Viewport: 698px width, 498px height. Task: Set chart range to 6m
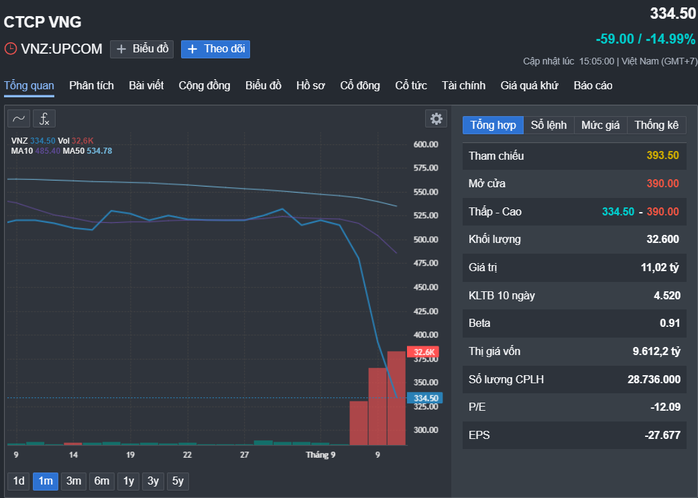pos(101,481)
